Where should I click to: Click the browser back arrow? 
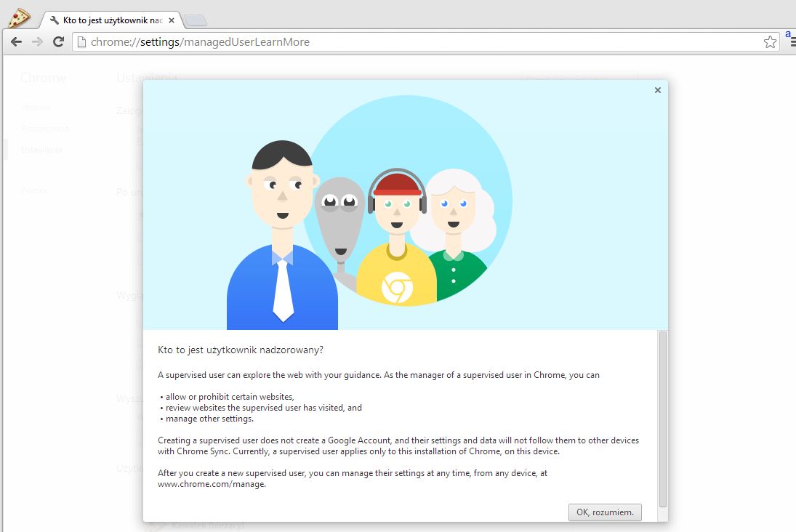coord(16,41)
